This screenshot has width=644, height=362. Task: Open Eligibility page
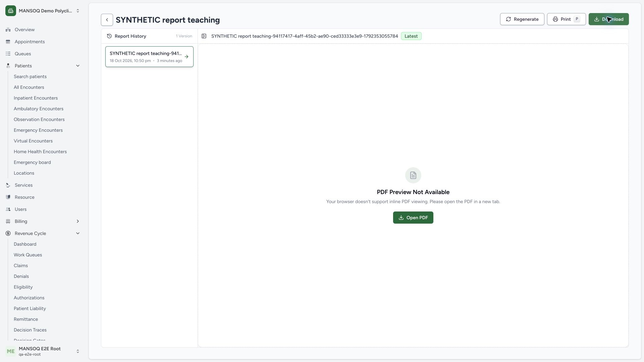click(x=23, y=287)
